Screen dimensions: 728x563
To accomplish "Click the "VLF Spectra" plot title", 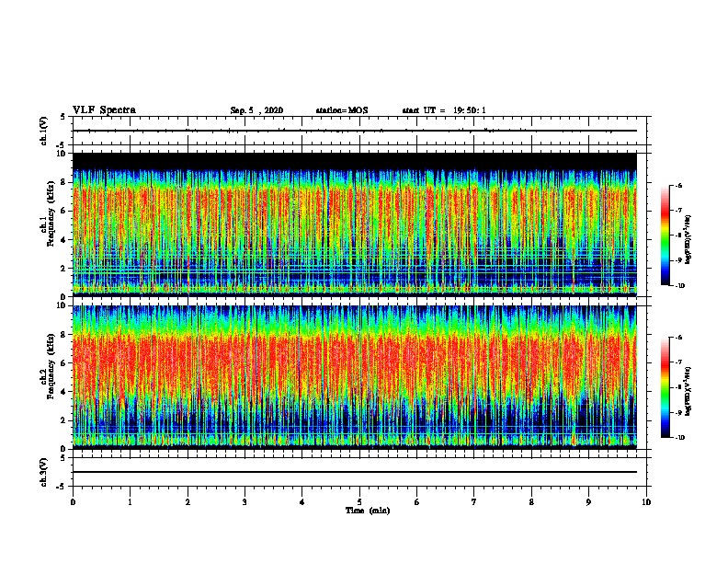I will [104, 110].
